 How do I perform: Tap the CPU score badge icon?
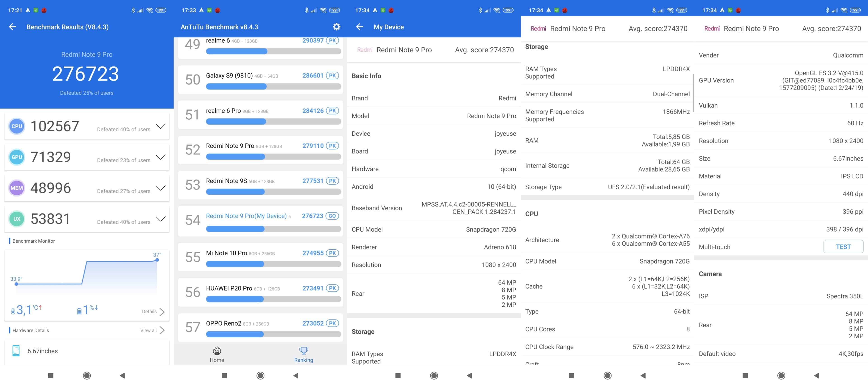point(17,126)
